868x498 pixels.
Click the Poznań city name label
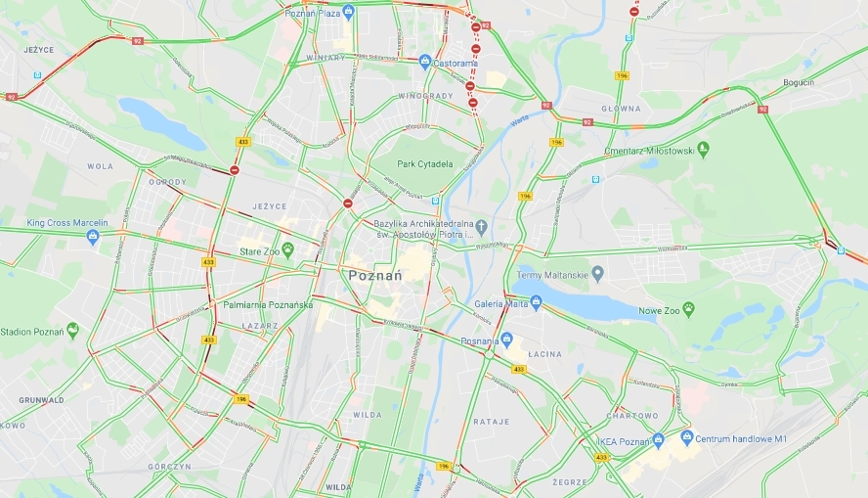(x=375, y=275)
